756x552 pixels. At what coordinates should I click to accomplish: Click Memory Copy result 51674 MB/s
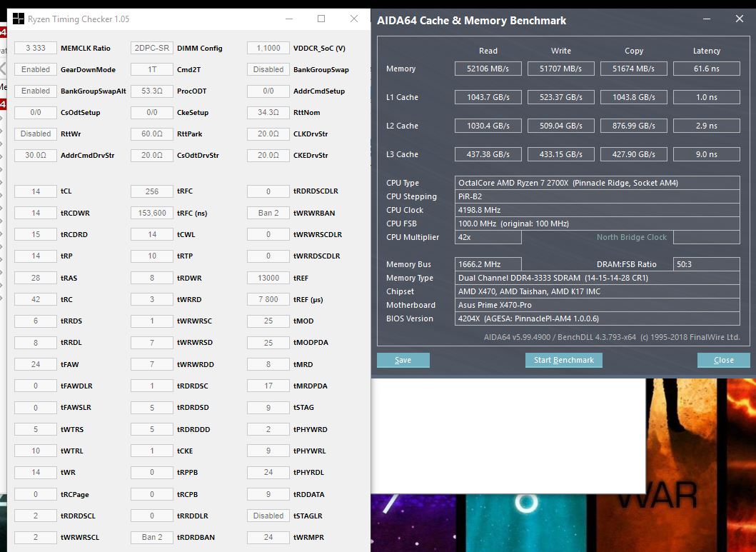point(633,69)
